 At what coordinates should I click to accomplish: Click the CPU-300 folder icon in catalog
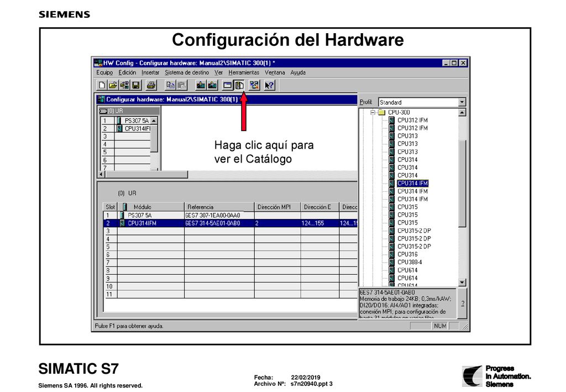pyautogui.click(x=381, y=112)
